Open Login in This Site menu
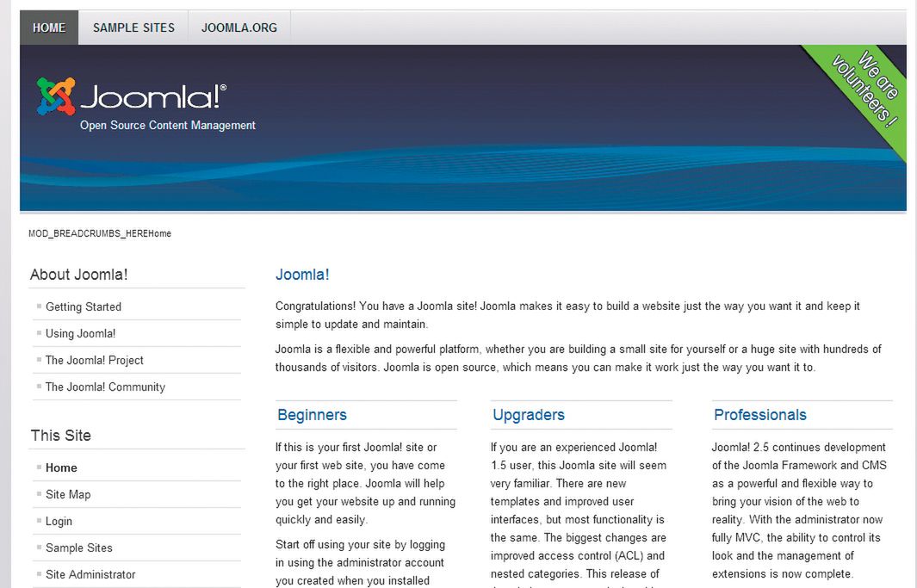This screenshot has height=588, width=917. pyautogui.click(x=59, y=522)
